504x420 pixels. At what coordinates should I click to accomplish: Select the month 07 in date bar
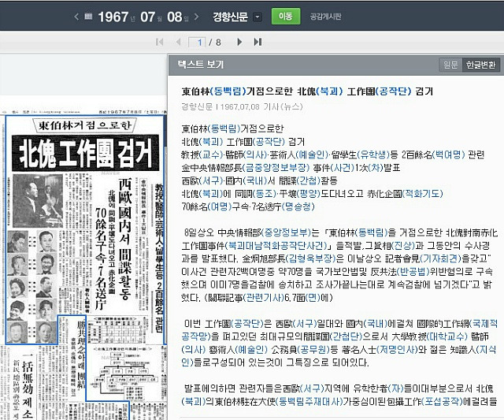147,17
